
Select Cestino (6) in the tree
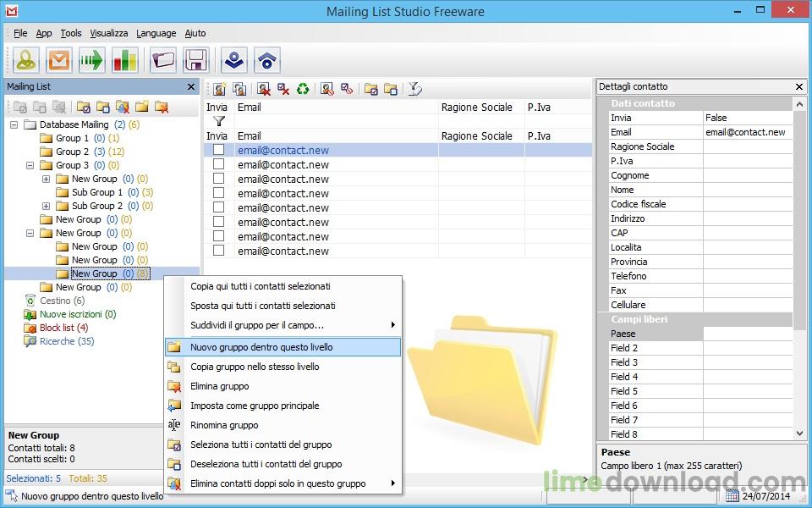(x=62, y=301)
